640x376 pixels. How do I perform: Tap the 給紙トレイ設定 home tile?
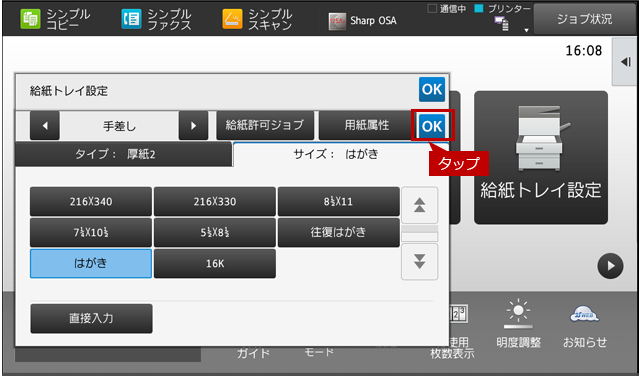coord(541,158)
